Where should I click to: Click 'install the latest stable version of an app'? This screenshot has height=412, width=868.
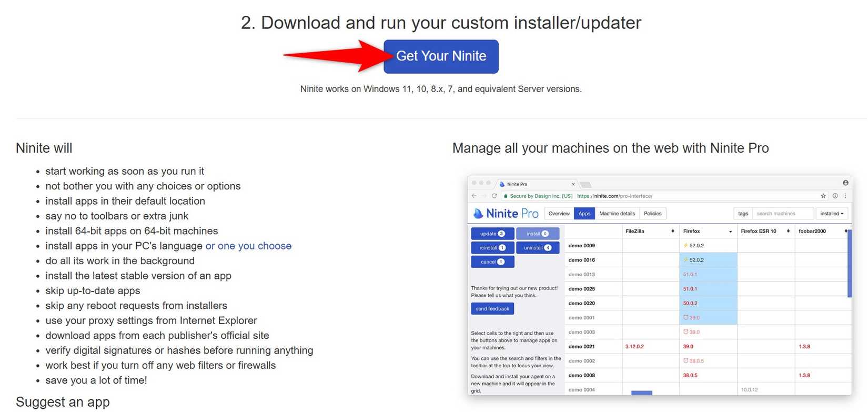pyautogui.click(x=138, y=276)
